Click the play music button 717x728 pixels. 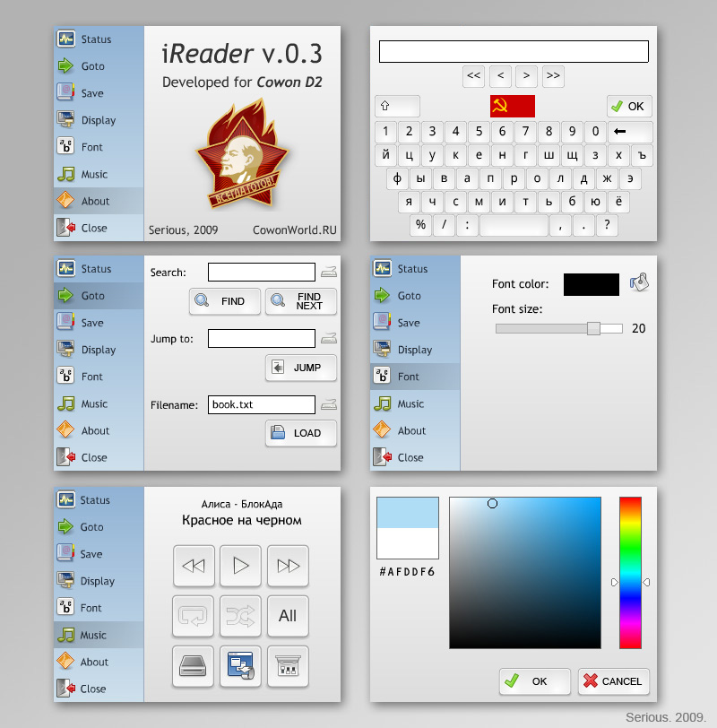tap(241, 566)
